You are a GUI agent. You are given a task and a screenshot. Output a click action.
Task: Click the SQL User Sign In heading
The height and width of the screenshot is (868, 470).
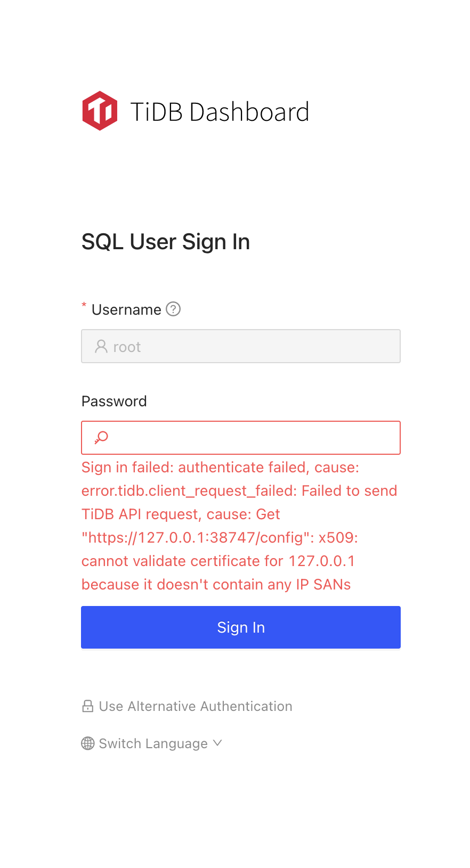click(165, 241)
